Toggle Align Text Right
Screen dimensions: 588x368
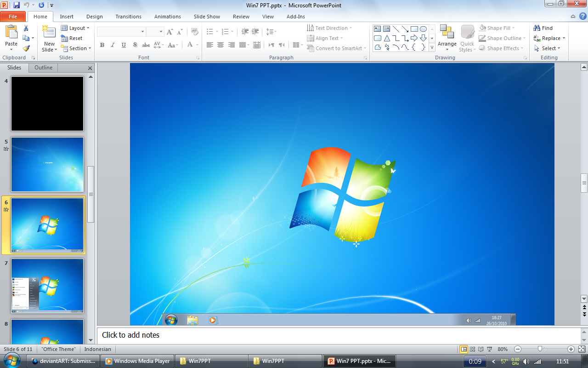point(232,45)
